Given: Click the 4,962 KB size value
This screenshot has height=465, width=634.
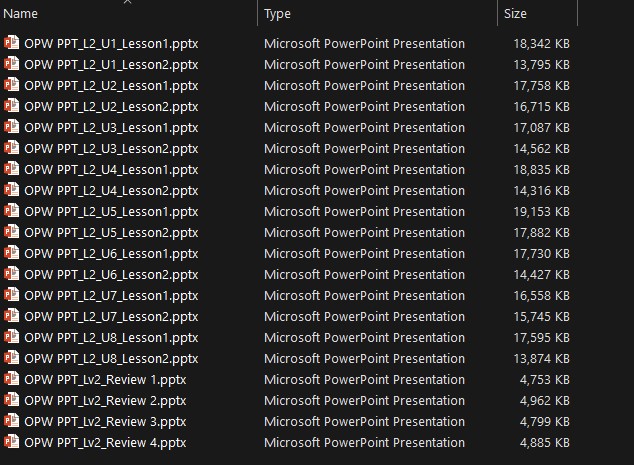Looking at the screenshot, I should [x=545, y=401].
